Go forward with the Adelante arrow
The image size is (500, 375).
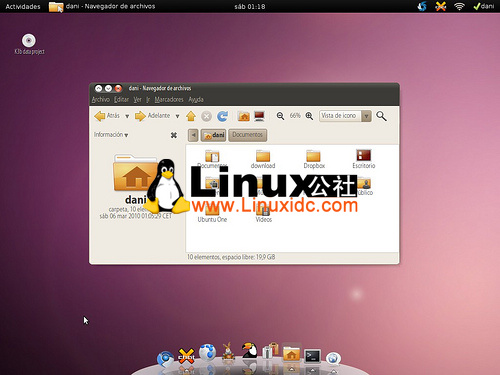(152, 116)
